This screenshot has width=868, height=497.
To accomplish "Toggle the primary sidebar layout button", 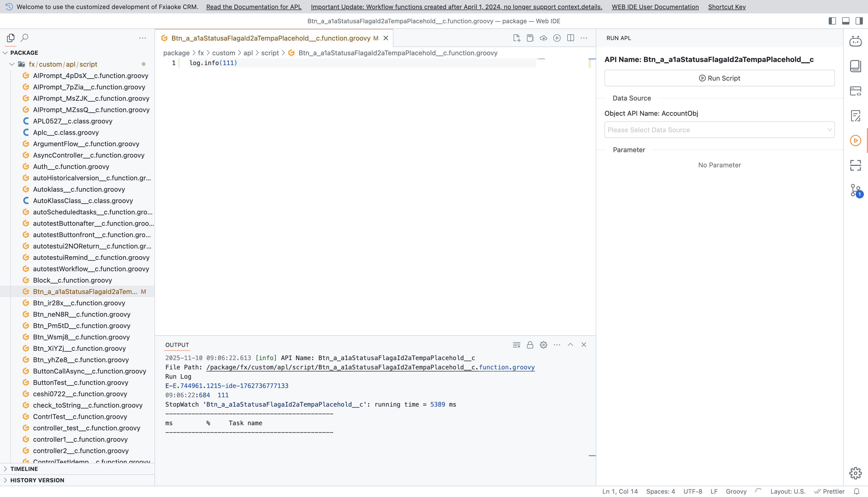I will coord(832,21).
